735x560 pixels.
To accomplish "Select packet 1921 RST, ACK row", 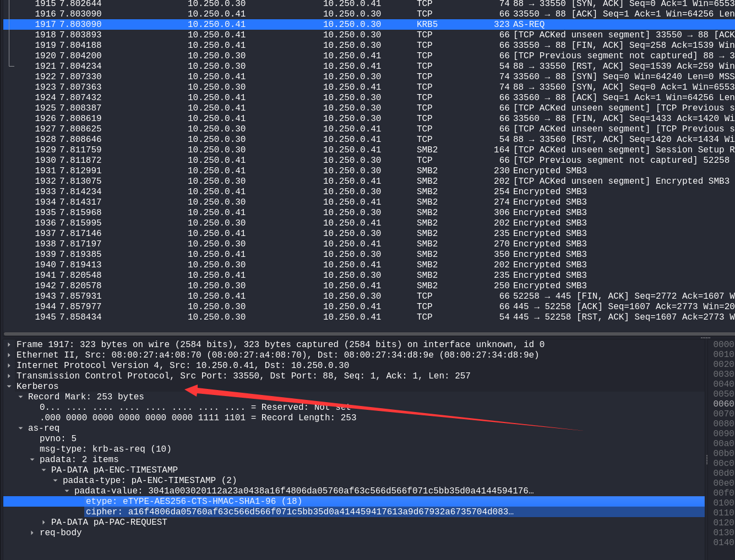I will (x=369, y=66).
